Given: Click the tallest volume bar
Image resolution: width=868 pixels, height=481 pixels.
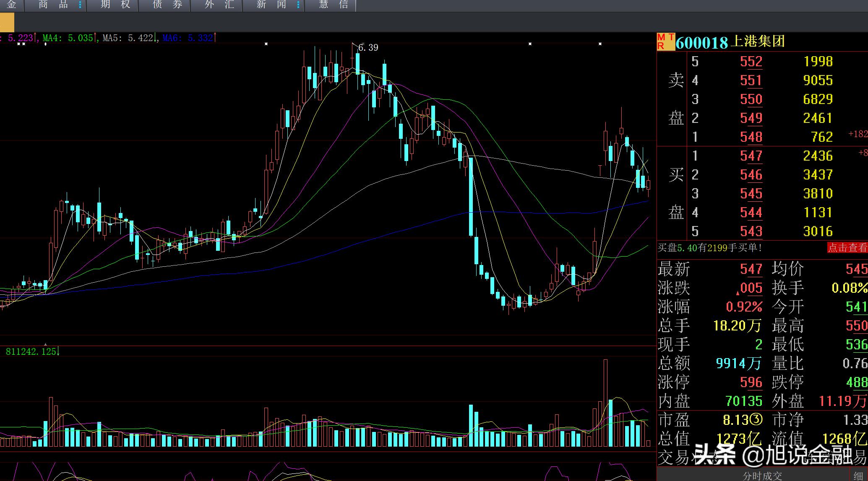Looking at the screenshot, I should [605, 403].
